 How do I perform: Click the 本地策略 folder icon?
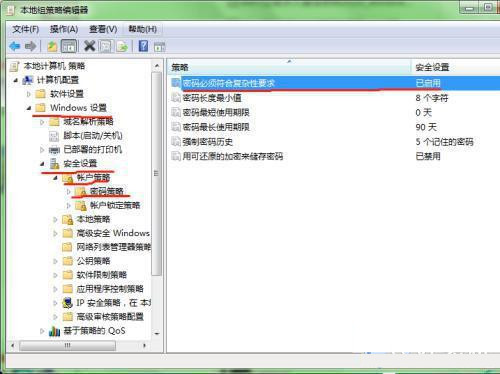tap(68, 219)
